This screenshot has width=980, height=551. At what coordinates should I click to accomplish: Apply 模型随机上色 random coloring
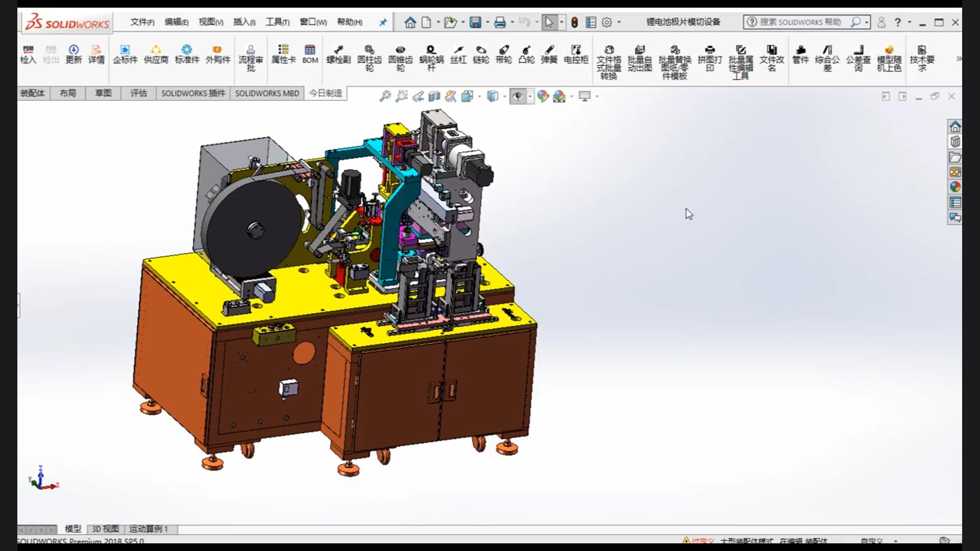[889, 58]
